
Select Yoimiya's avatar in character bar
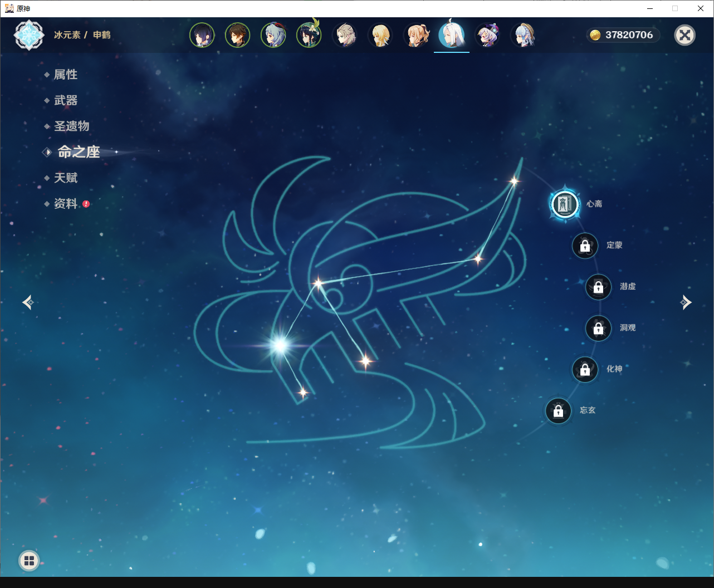click(x=416, y=35)
